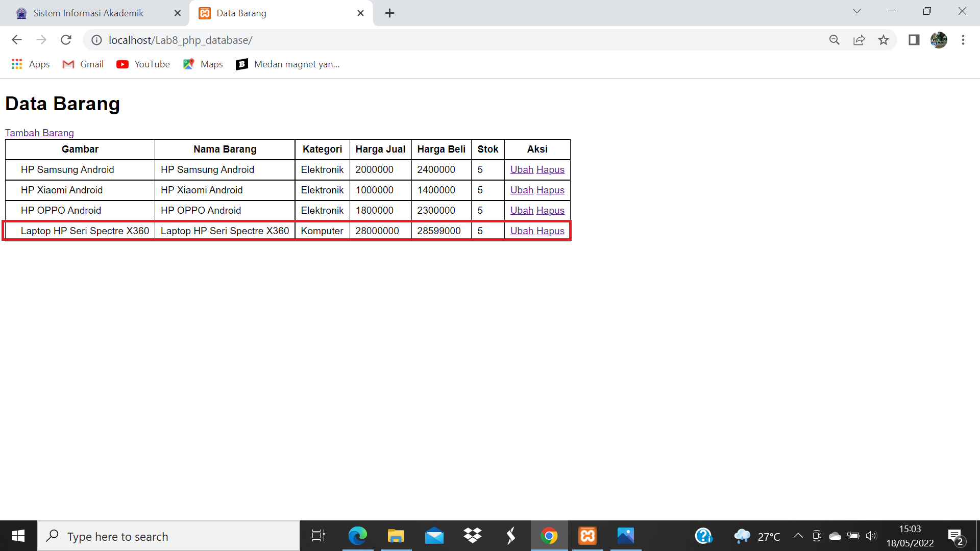Open Chrome three-dot menu
This screenshot has height=551, width=980.
click(x=963, y=40)
